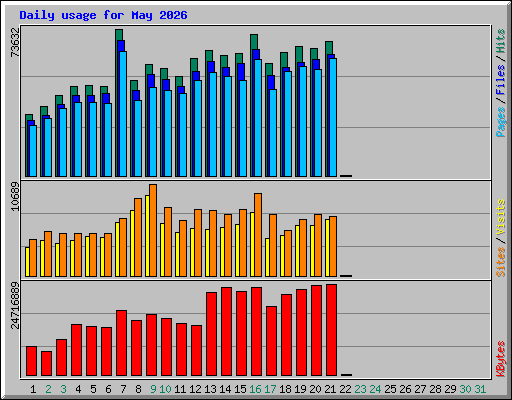Click day 23 on the x-axis
Screen dimensions: 512x400
pyautogui.click(x=360, y=389)
